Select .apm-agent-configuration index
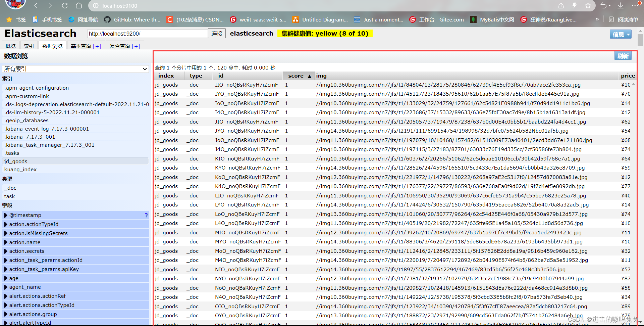The width and height of the screenshot is (644, 326). tap(75, 88)
